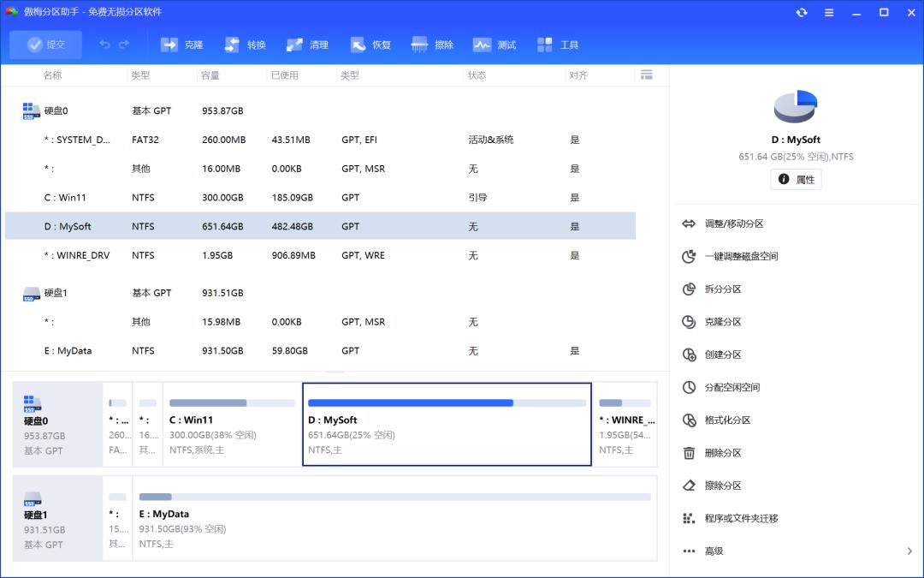The image size is (924, 578).
Task: Click 删除分区 (Delete partition) option
Action: (723, 453)
